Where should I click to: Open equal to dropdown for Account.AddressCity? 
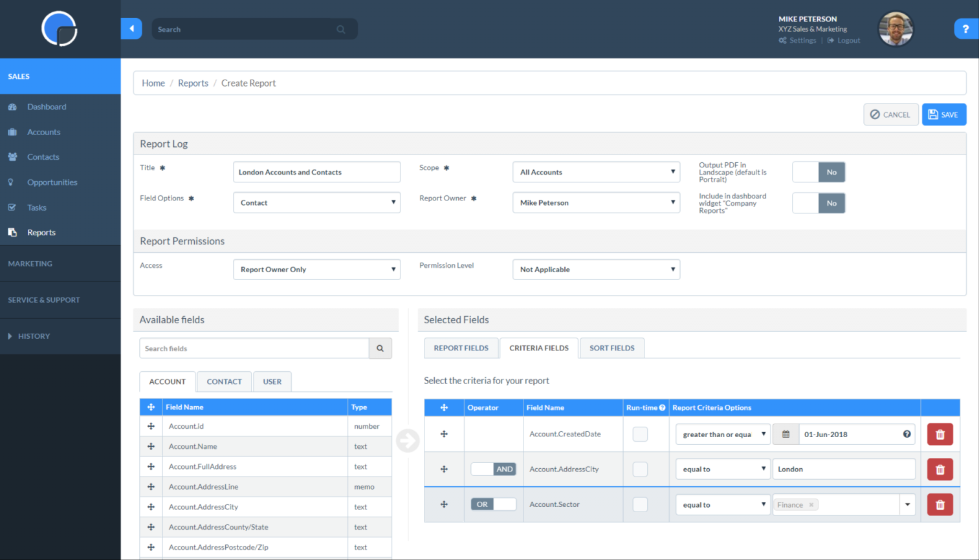pyautogui.click(x=723, y=469)
